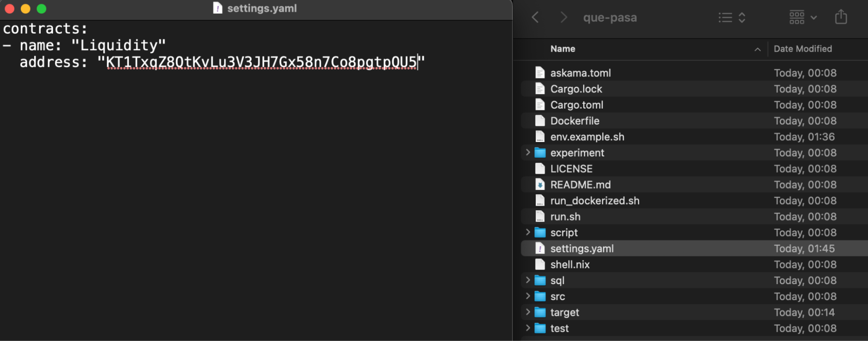Open the list view options switcher
Screen dimensions: 868x341
(x=732, y=17)
